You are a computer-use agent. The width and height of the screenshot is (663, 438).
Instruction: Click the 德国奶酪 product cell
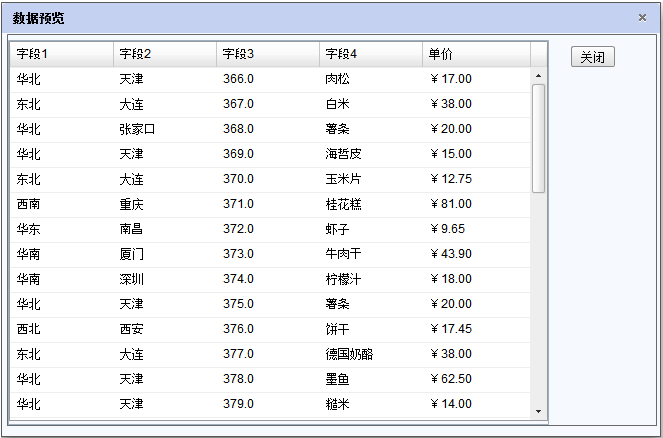(x=349, y=354)
